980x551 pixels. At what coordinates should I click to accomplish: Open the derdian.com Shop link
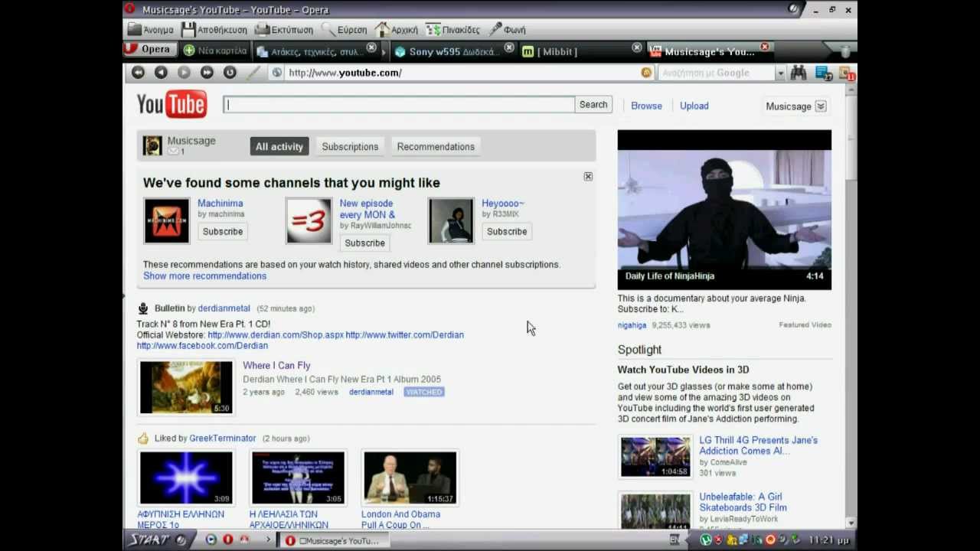click(276, 335)
